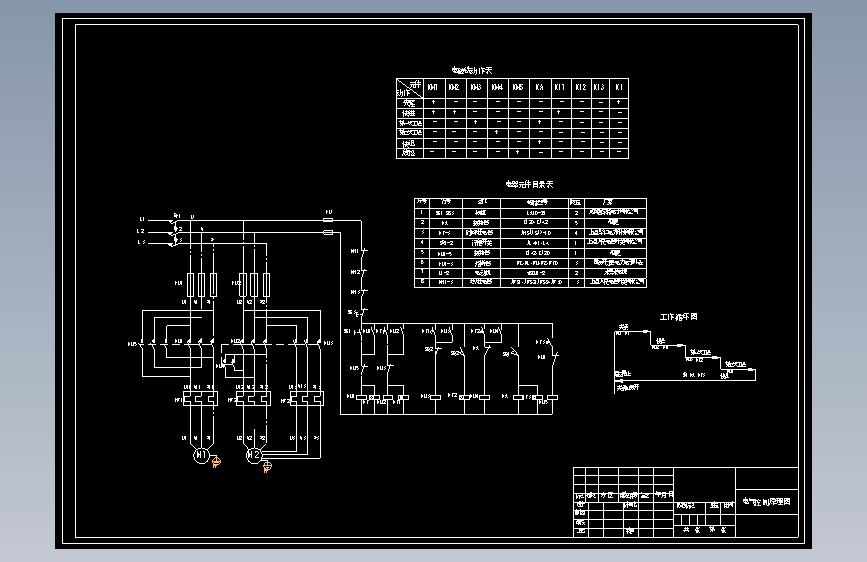Click the 'FU' fuse label above control circuit
The height and width of the screenshot is (562, 867).
[328, 212]
